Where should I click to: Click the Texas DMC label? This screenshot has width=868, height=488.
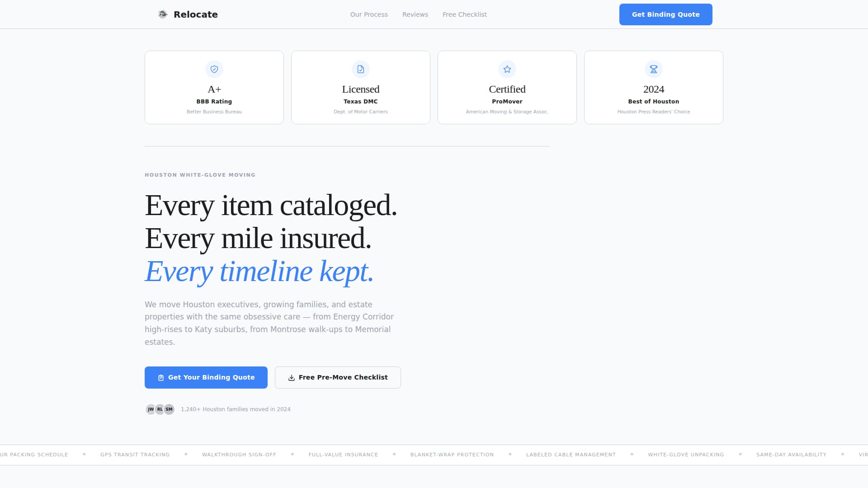[x=361, y=102]
